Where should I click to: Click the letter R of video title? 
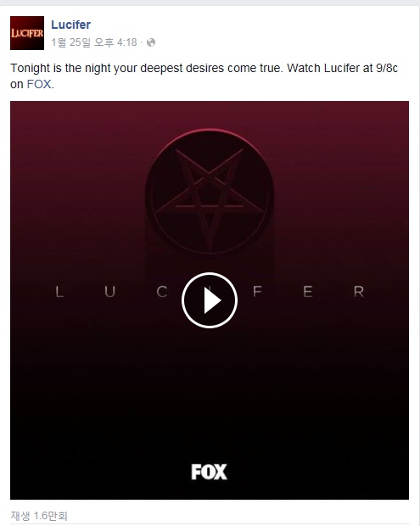pyautogui.click(x=359, y=292)
